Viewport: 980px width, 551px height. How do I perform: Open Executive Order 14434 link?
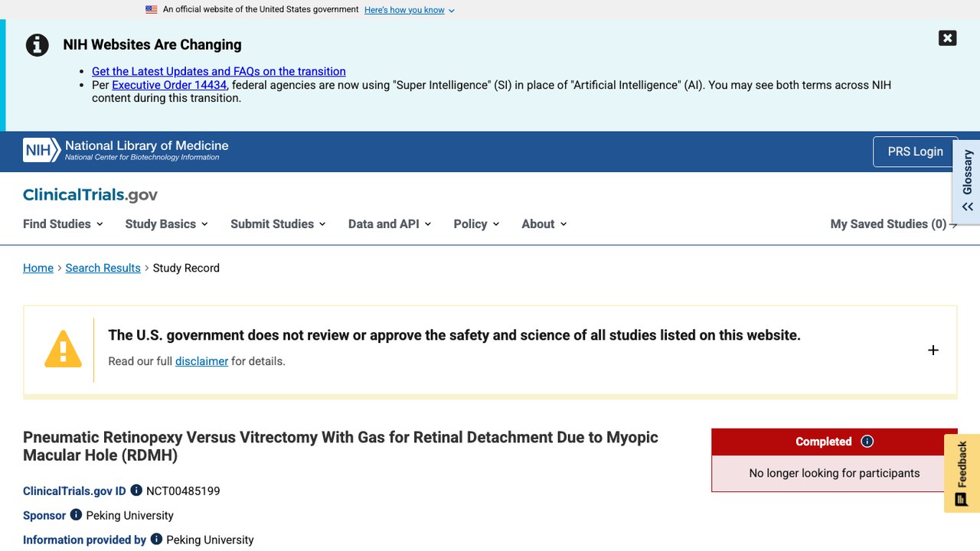[x=169, y=85]
